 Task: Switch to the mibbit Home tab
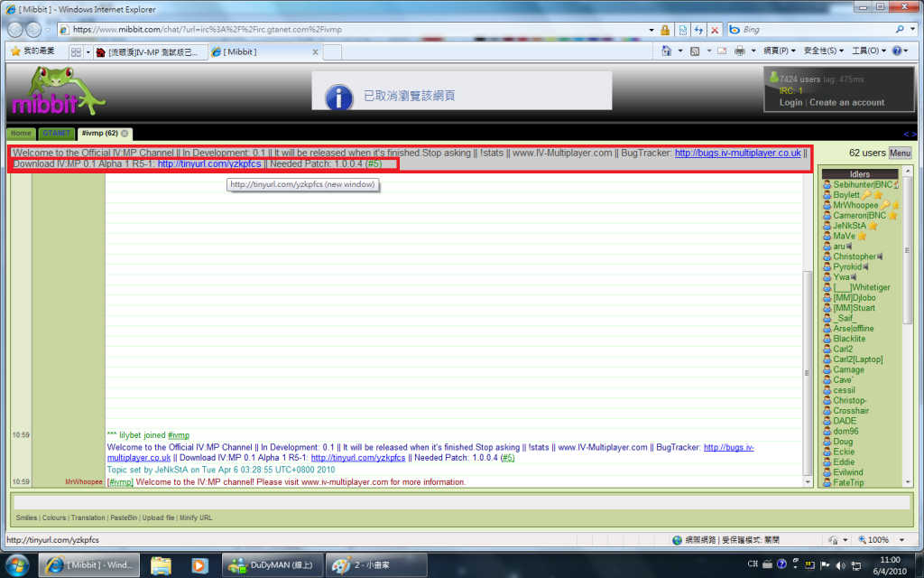point(21,134)
